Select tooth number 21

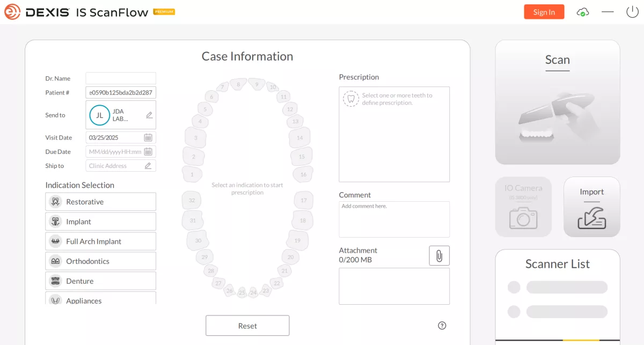tap(284, 271)
